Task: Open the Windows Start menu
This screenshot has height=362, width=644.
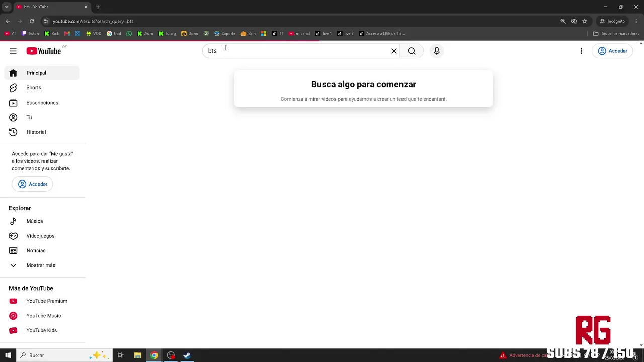Action: [x=8, y=355]
